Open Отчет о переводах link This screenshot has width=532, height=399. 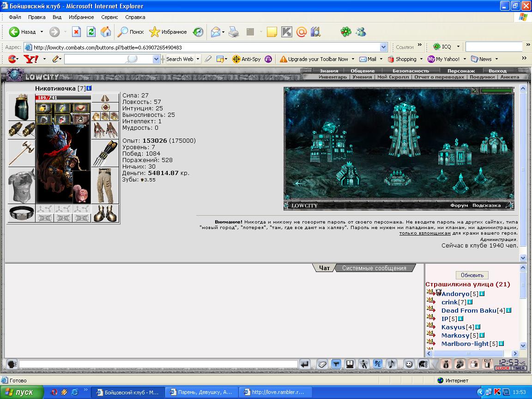coord(439,77)
